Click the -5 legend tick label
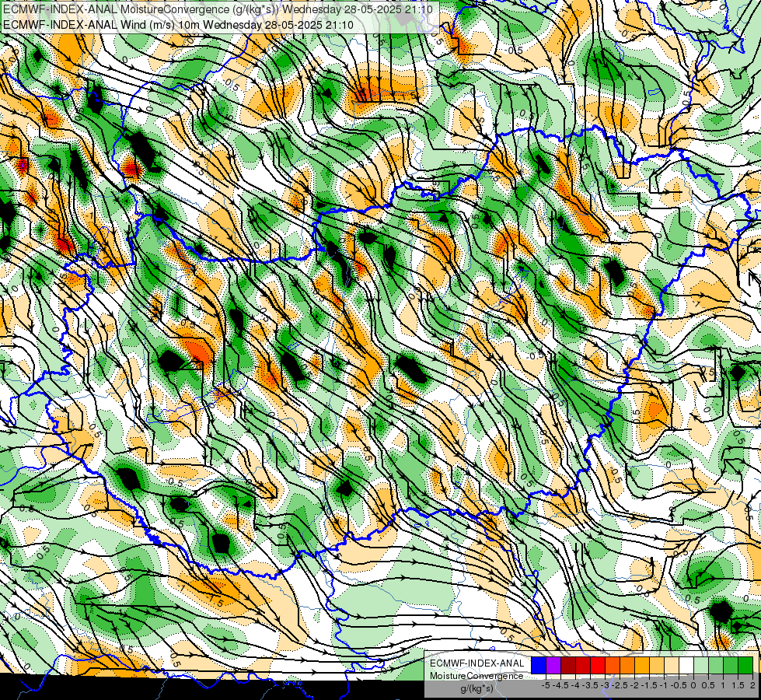 point(546,685)
